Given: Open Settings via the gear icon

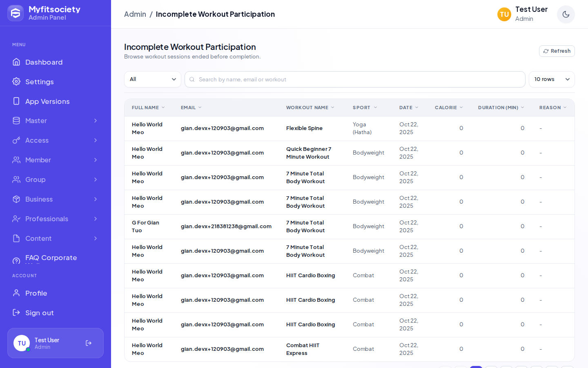Looking at the screenshot, I should coord(16,81).
